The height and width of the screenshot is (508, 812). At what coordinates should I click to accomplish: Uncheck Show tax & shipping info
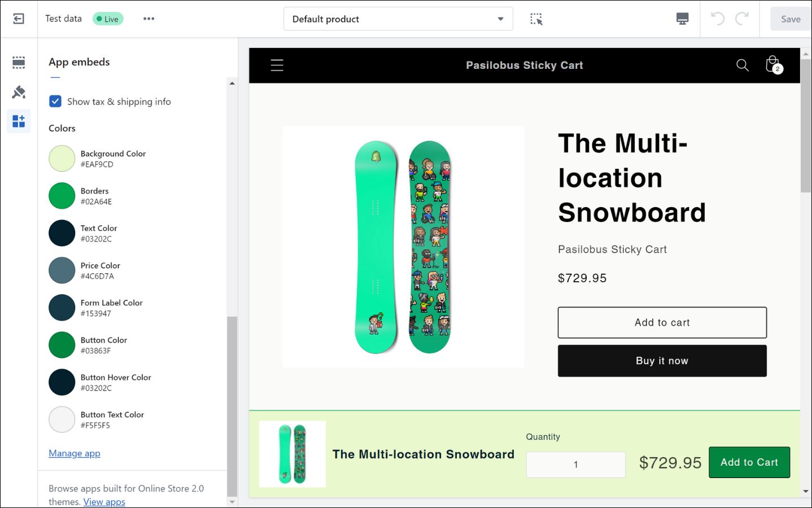55,102
